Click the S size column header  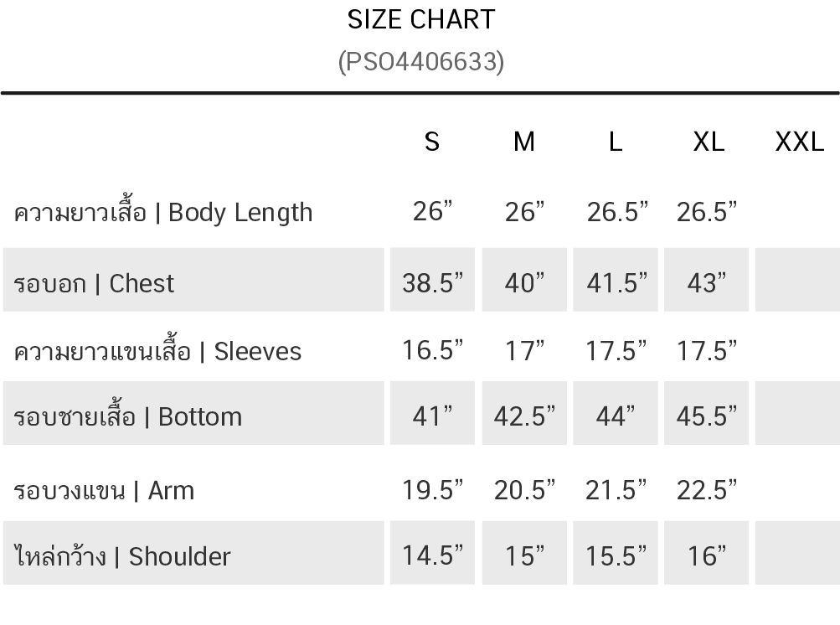pyautogui.click(x=432, y=142)
